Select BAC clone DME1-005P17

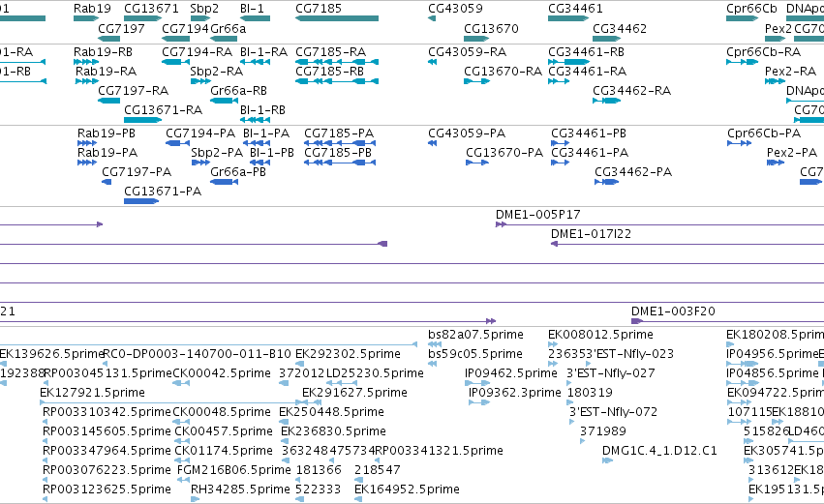pos(659,224)
